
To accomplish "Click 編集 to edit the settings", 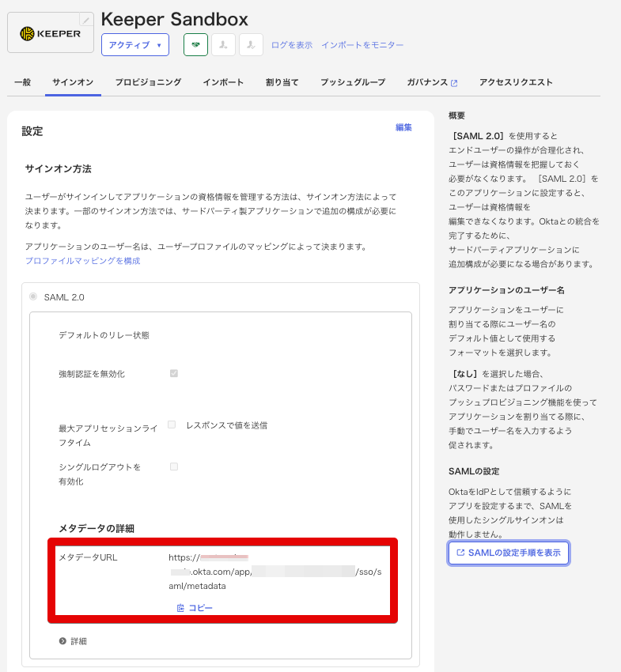I will tap(403, 127).
